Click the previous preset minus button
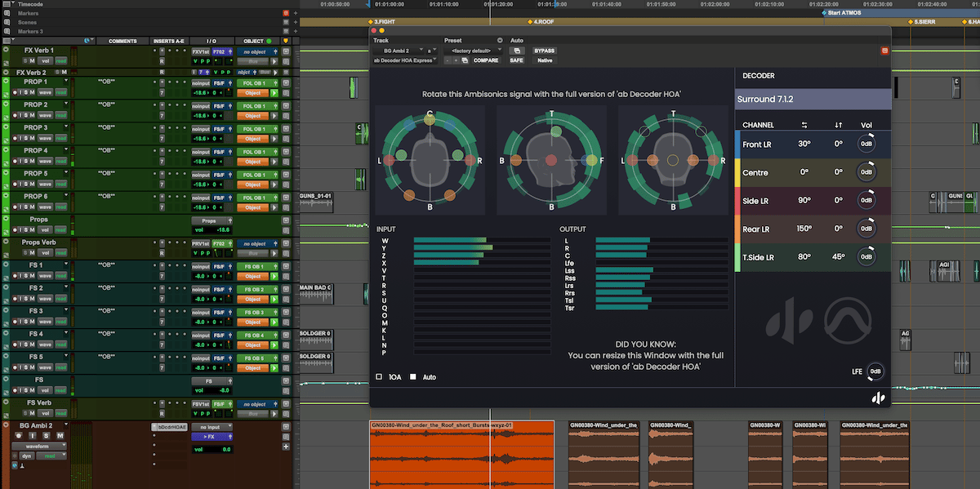The height and width of the screenshot is (489, 980). click(447, 60)
